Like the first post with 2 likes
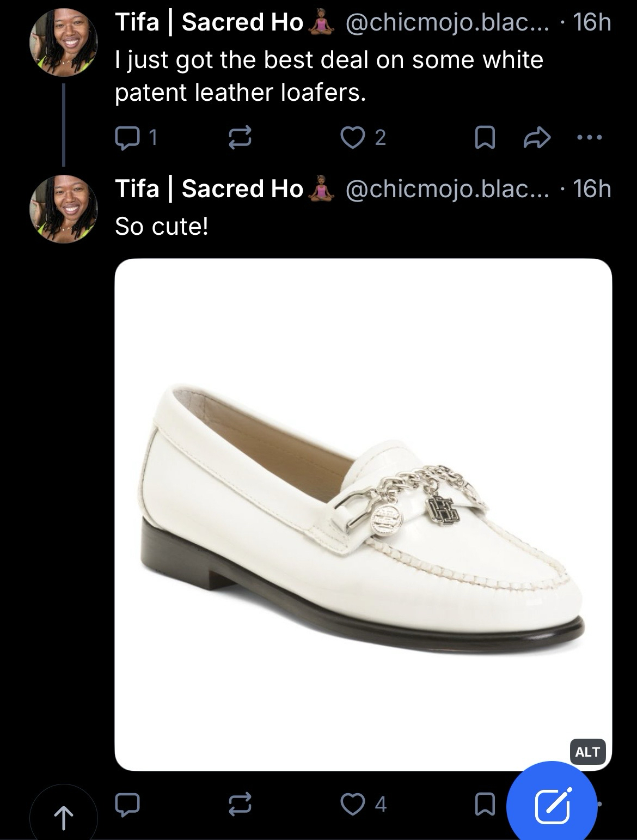Image resolution: width=637 pixels, height=840 pixels. click(352, 137)
